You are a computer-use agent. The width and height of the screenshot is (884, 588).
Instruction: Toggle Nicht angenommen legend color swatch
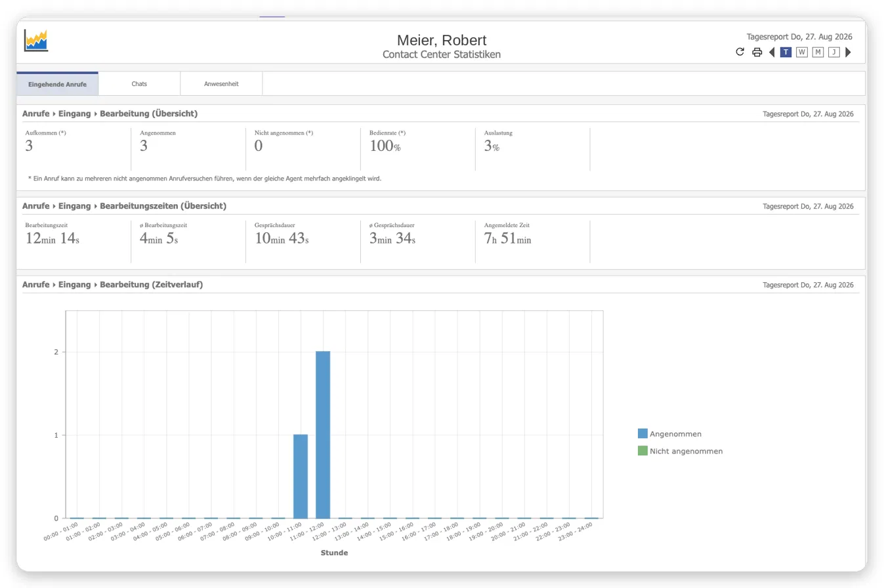pyautogui.click(x=642, y=451)
